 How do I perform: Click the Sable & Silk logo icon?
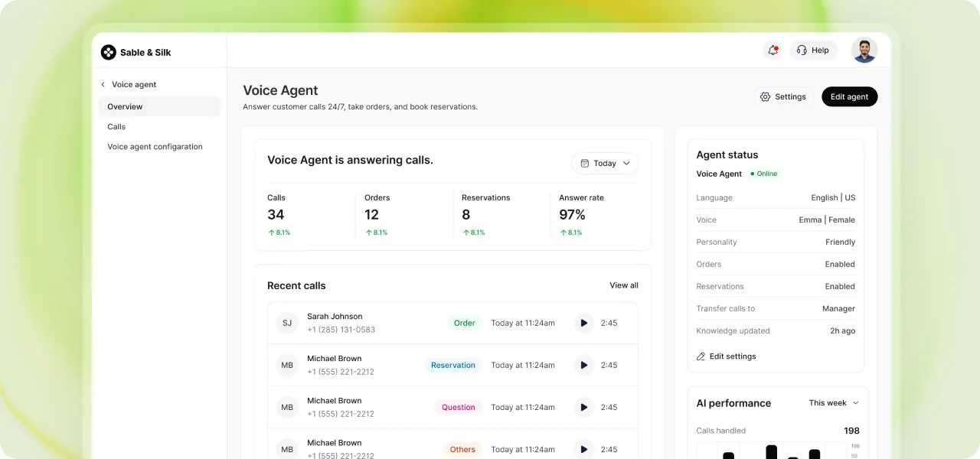pos(109,52)
